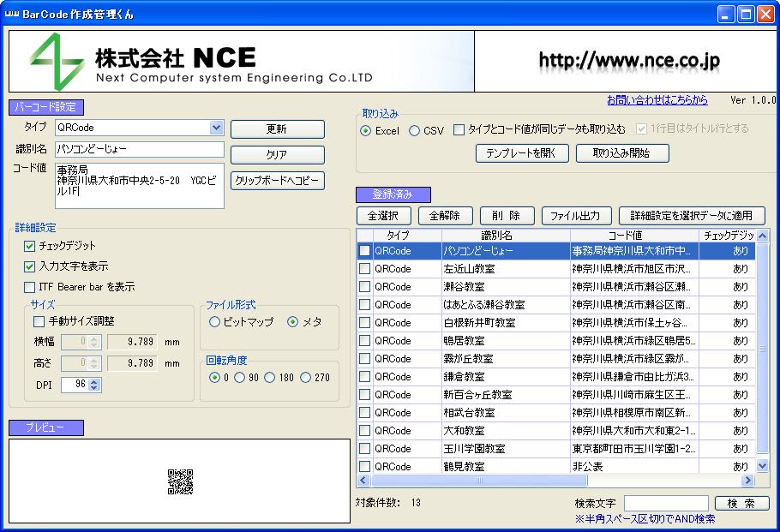
Task: Click the DPI spinner stepper
Action: coord(94,385)
